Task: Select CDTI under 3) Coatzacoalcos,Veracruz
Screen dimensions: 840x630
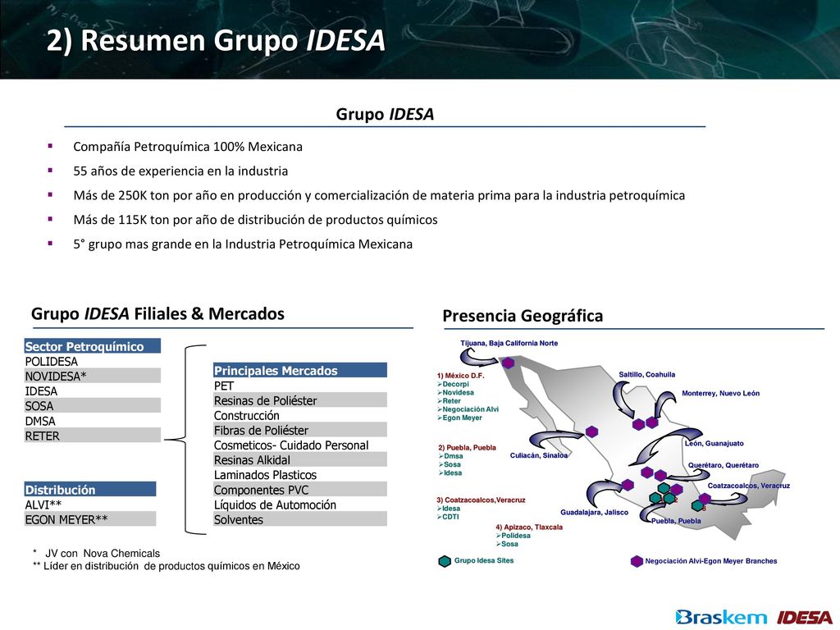Action: tap(449, 517)
